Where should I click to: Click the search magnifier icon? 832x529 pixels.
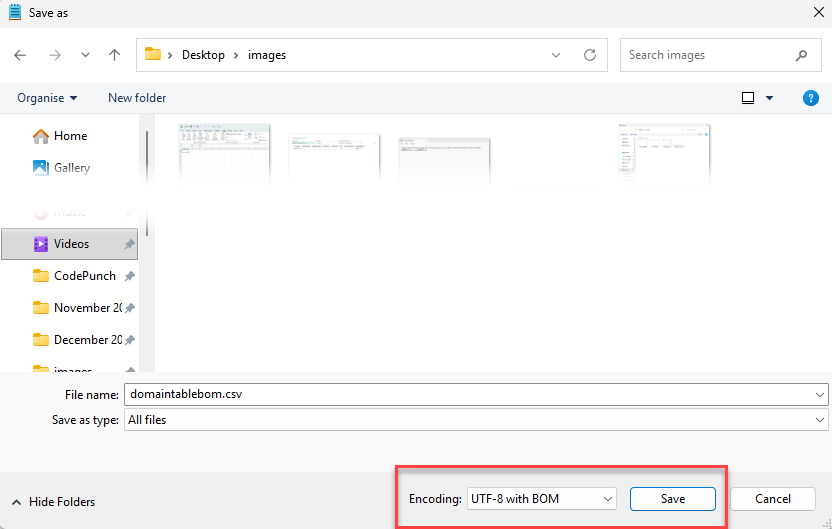click(801, 55)
